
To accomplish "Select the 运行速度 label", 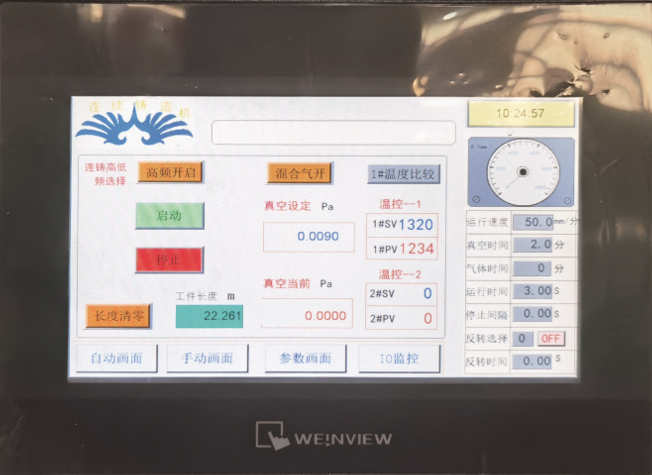I will [x=487, y=222].
